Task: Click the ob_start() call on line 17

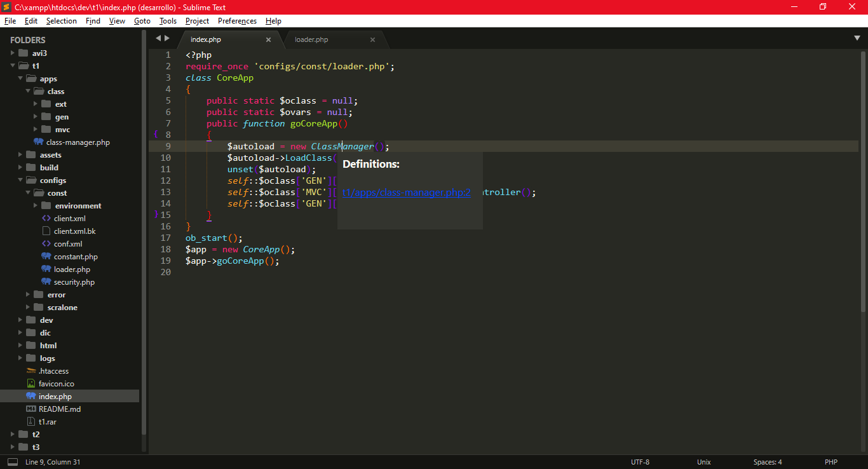Action: coord(214,238)
